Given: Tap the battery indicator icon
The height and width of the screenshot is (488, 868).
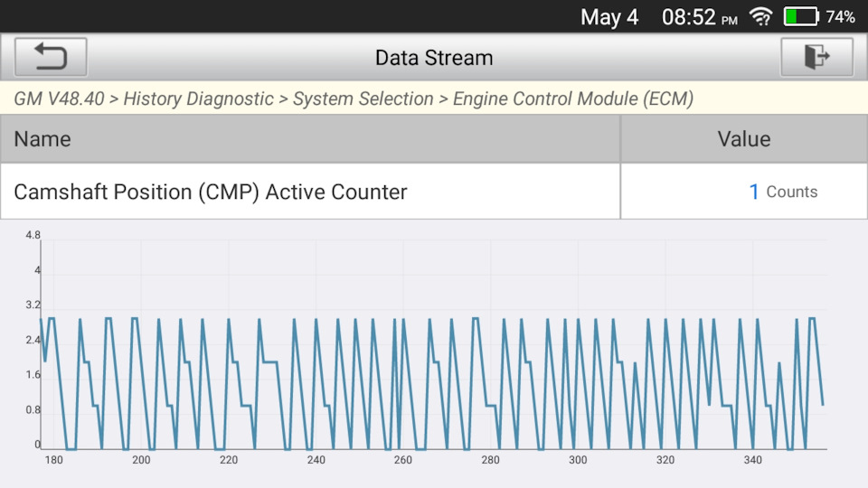Looking at the screenshot, I should 800,17.
